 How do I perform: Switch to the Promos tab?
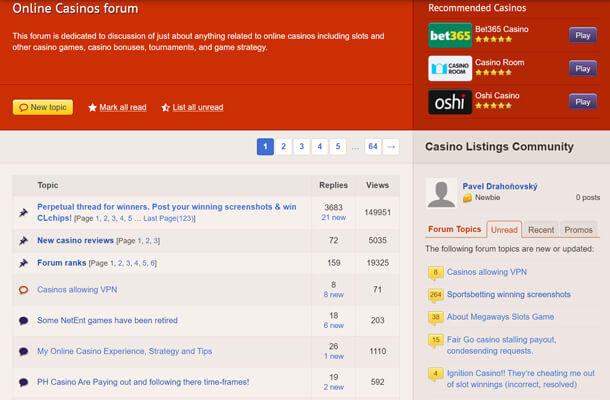578,230
